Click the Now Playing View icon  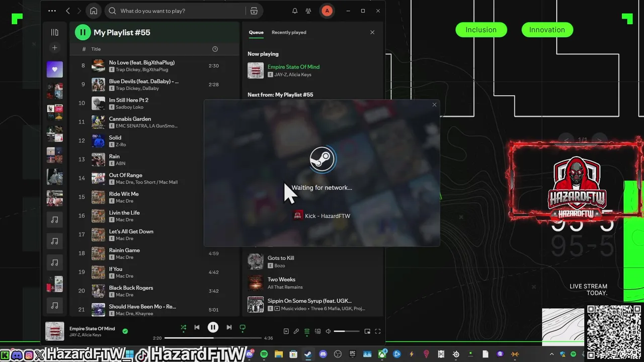coord(286,331)
